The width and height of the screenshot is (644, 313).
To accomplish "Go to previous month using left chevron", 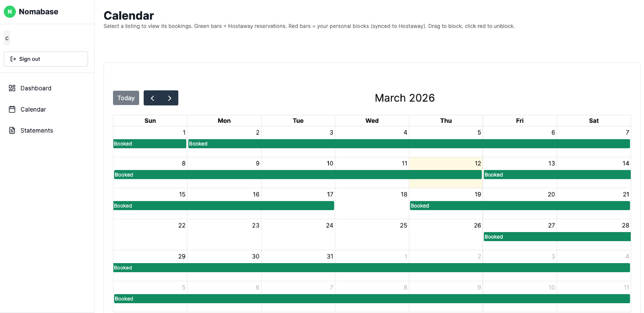I will 153,98.
